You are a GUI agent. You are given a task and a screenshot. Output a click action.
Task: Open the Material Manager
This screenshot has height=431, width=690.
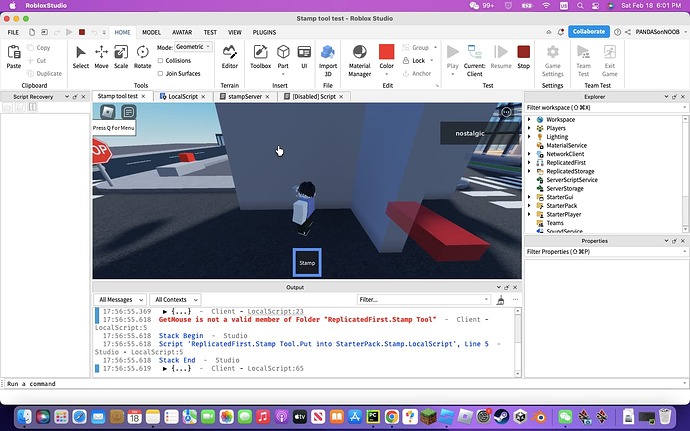tap(360, 60)
